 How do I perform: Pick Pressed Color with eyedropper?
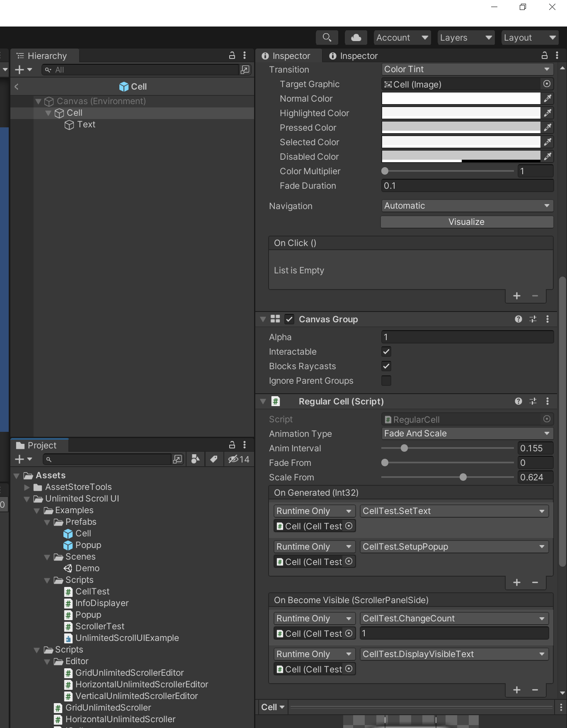(548, 128)
